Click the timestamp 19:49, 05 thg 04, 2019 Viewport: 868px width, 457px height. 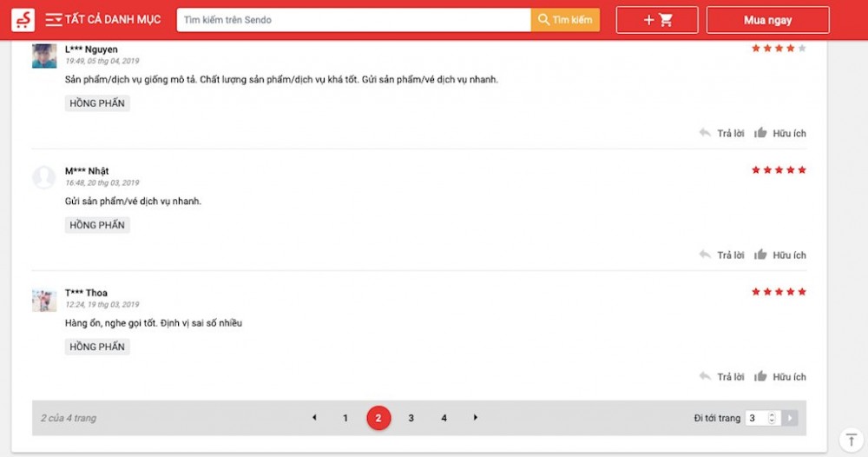coord(102,61)
